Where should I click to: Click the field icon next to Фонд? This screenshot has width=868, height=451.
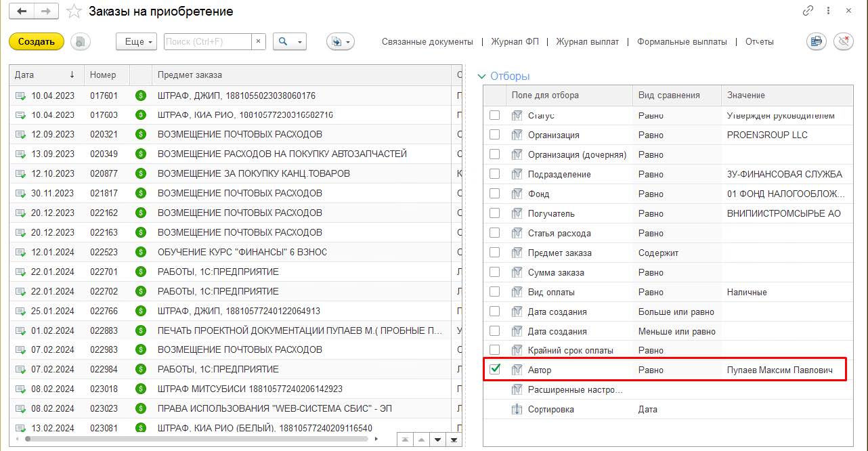pyautogui.click(x=517, y=194)
